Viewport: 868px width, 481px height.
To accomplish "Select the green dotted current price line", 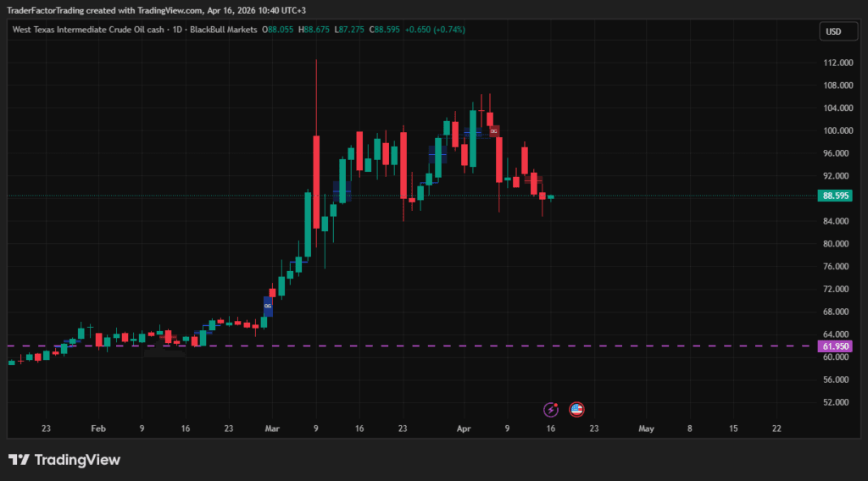I will click(x=678, y=196).
